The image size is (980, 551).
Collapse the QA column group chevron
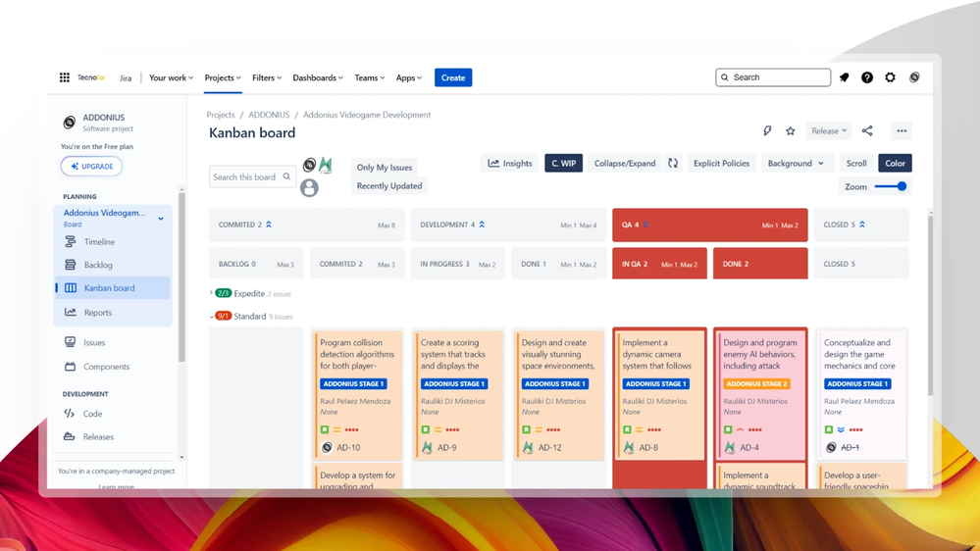[x=645, y=225]
